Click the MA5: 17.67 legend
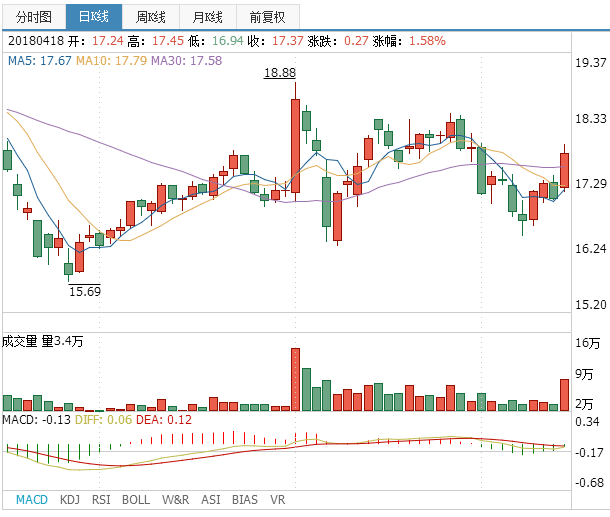The image size is (610, 517). pos(40,61)
